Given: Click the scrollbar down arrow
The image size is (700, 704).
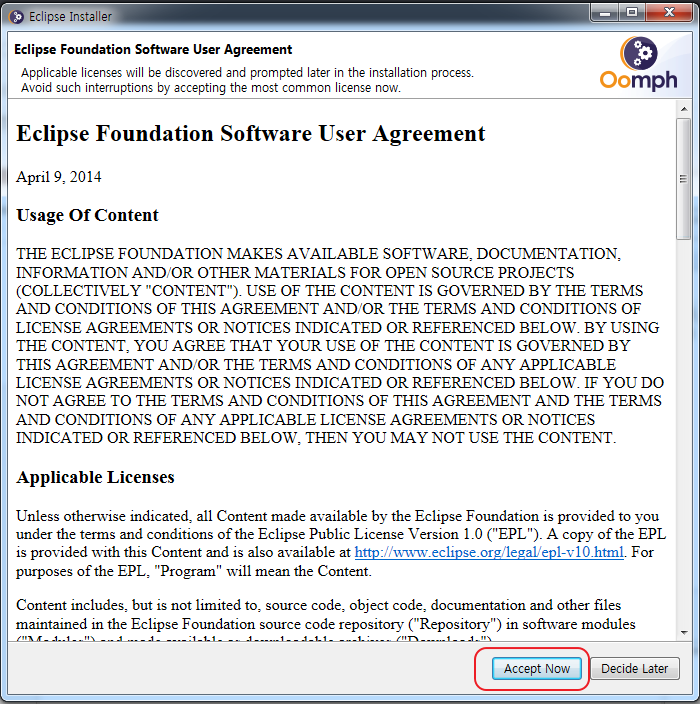Looking at the screenshot, I should coord(684,633).
